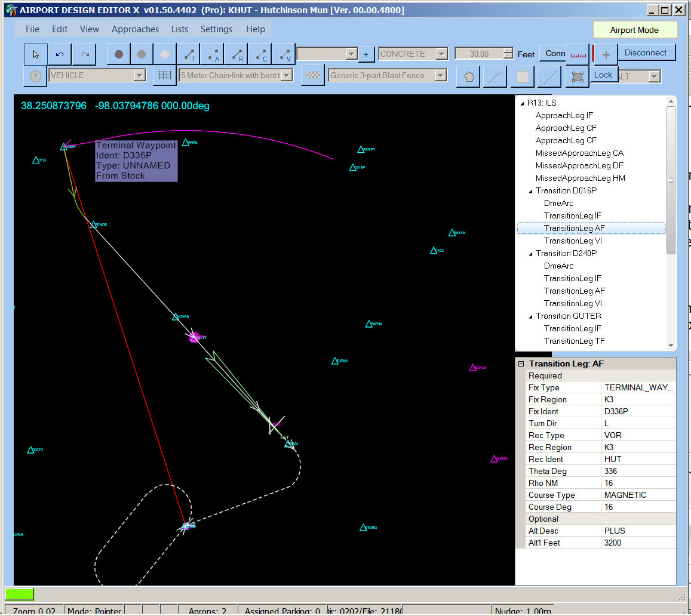Screen dimensions: 691x616
Task: Select MissedApproachLeg DF in the tree
Action: point(579,165)
